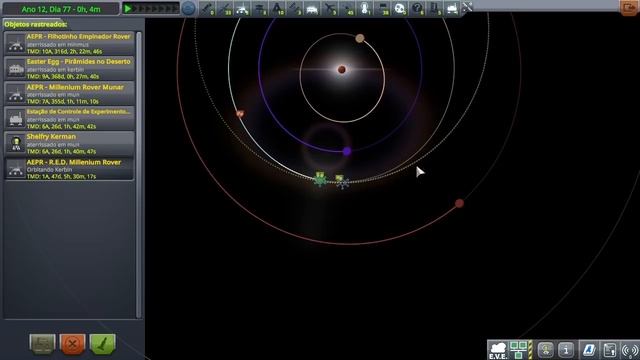Click the green play time-warp button
This screenshot has width=640, height=360.
[x=128, y=8]
